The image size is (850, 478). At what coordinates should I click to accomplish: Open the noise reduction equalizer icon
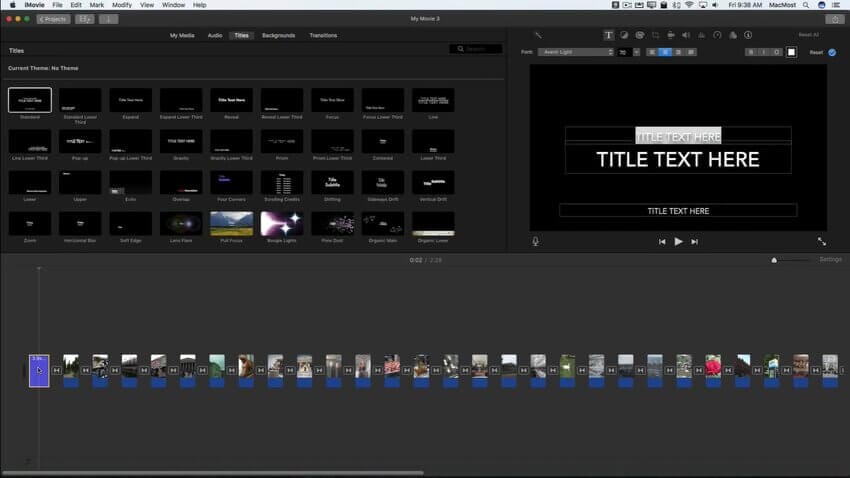coord(701,35)
